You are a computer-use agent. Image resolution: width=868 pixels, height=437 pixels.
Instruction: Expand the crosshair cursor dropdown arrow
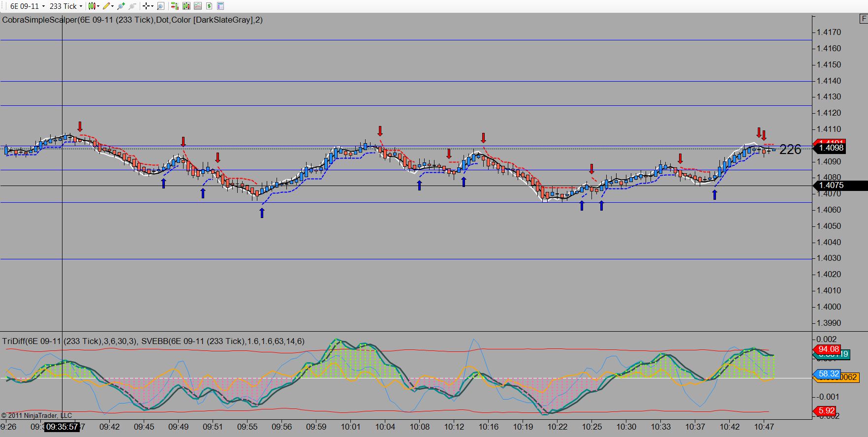coord(152,6)
